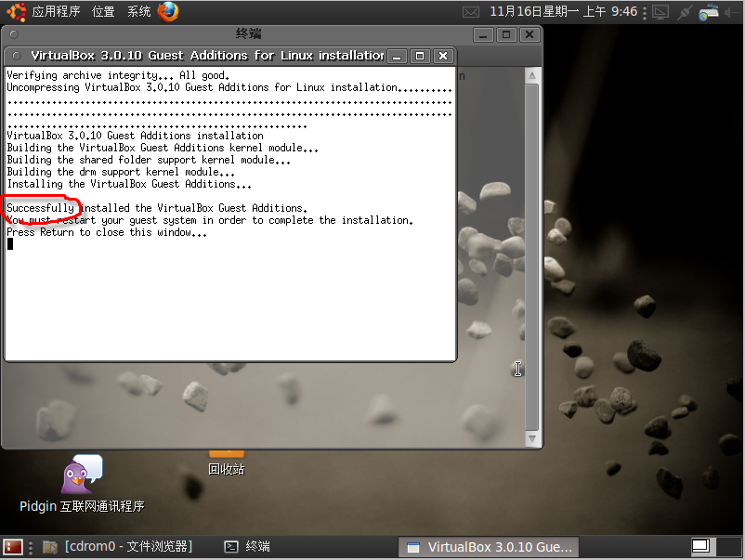745x560 pixels.
Task: Click the workspace switcher first workspace
Action: [701, 546]
